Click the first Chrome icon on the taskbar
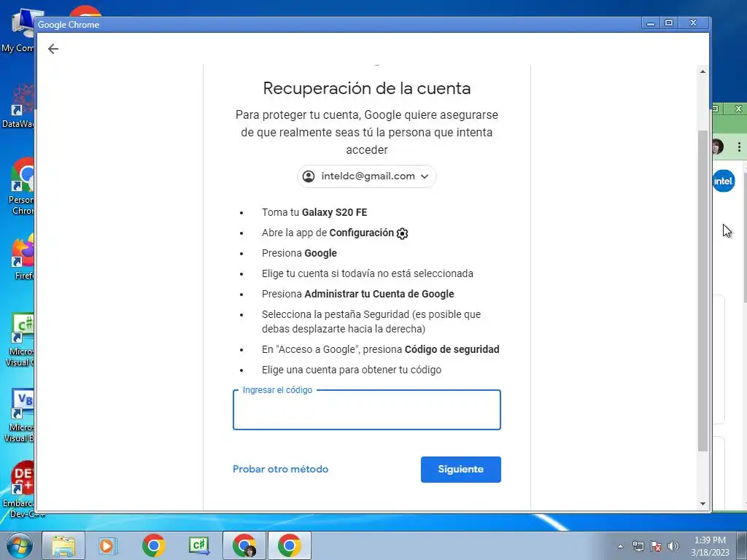747x560 pixels. point(153,545)
